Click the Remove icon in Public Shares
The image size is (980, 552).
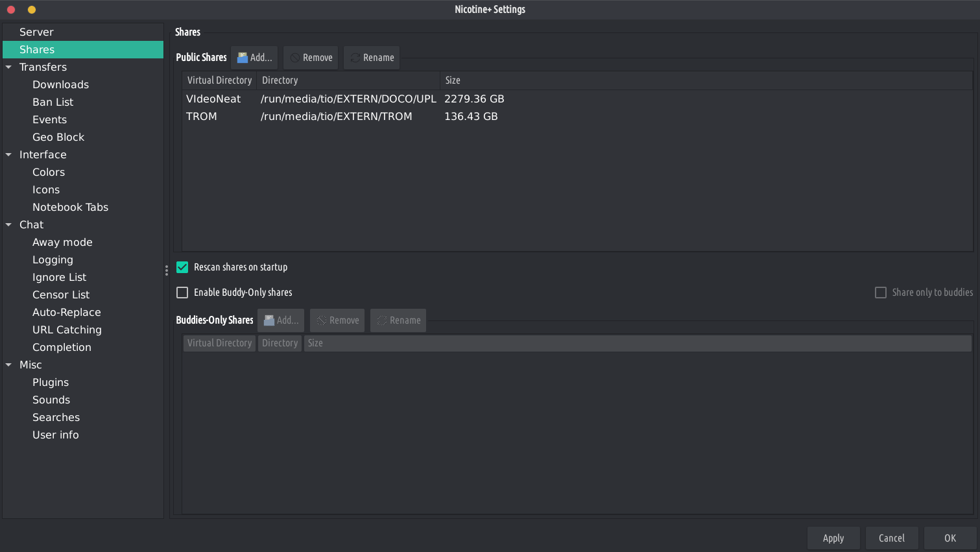coord(295,58)
